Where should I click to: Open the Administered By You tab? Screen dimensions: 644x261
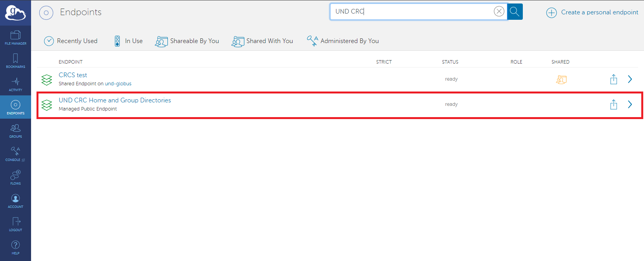[343, 41]
